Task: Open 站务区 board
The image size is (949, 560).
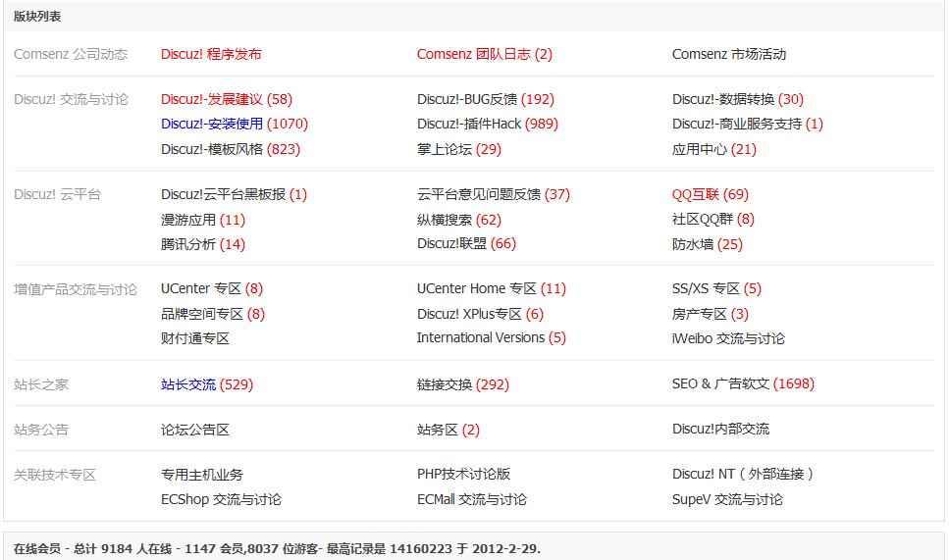Action: point(438,430)
